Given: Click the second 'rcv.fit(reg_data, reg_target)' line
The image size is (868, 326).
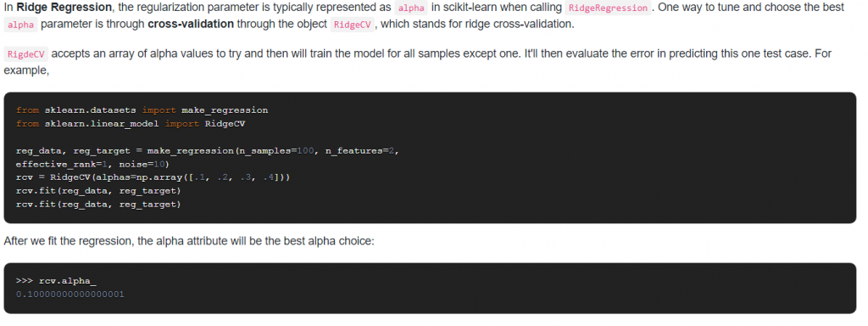Looking at the screenshot, I should click(98, 205).
